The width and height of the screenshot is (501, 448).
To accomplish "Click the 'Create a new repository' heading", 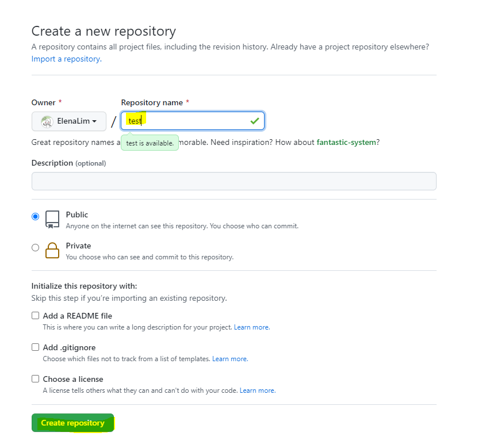I will point(104,31).
